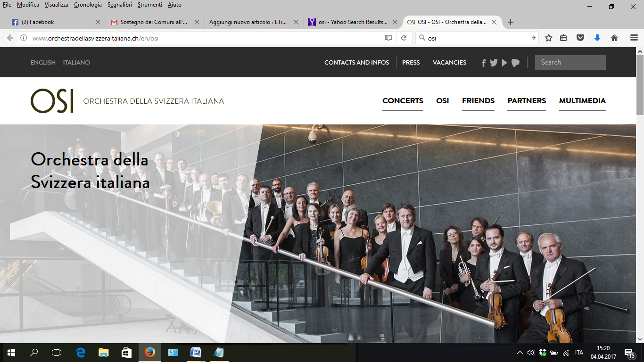644x362 pixels.
Task: Click the OSI logo
Action: (52, 101)
